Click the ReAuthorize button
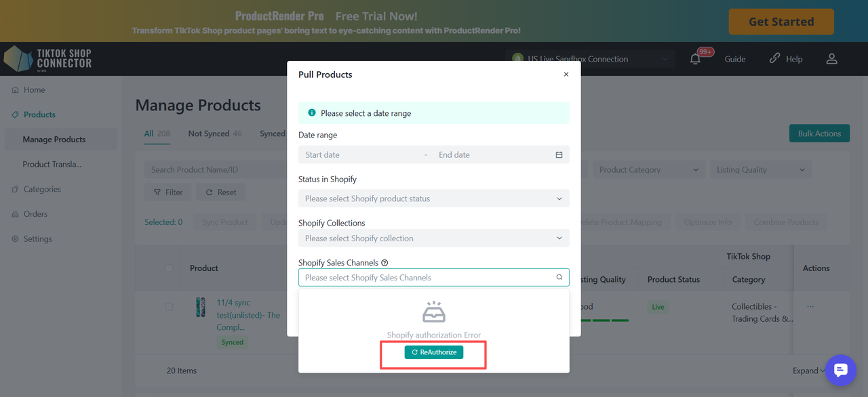Screen dimensions: 868x397 tap(434, 352)
